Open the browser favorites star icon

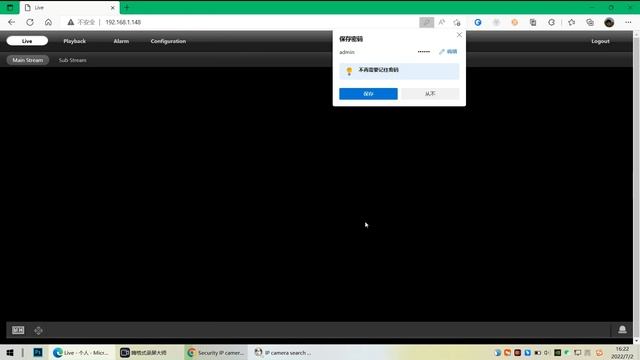click(x=571, y=22)
